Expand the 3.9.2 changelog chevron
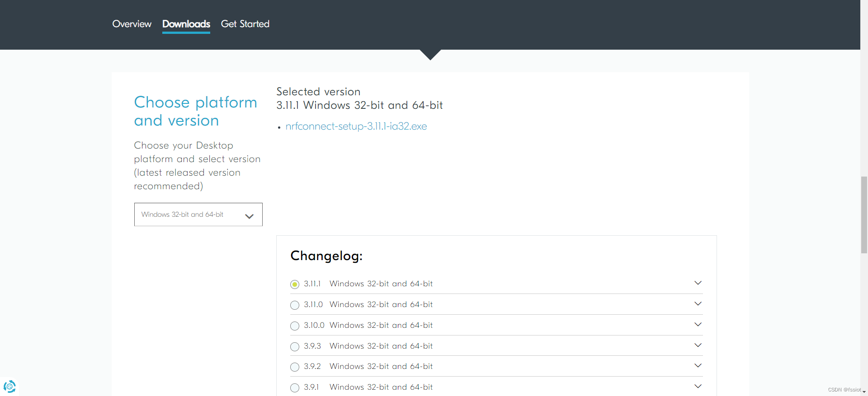The width and height of the screenshot is (868, 396). (x=698, y=366)
